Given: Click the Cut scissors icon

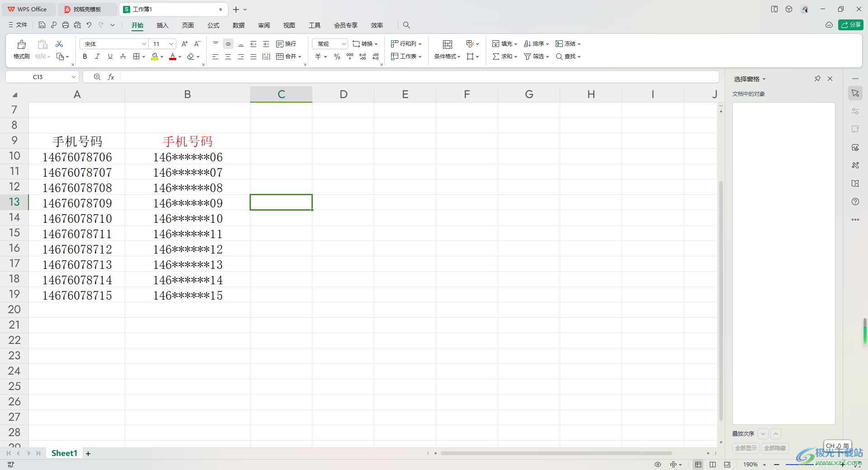Looking at the screenshot, I should click(x=59, y=44).
